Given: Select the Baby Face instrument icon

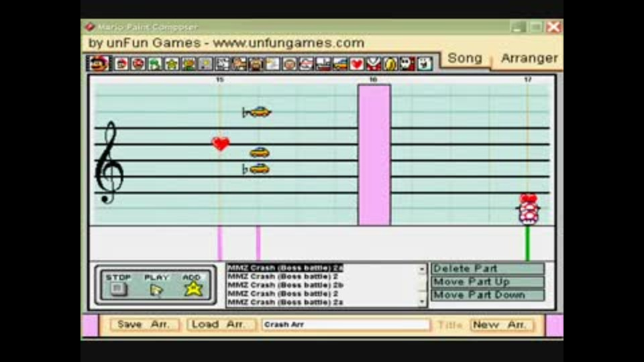Looking at the screenshot, I should pos(290,64).
